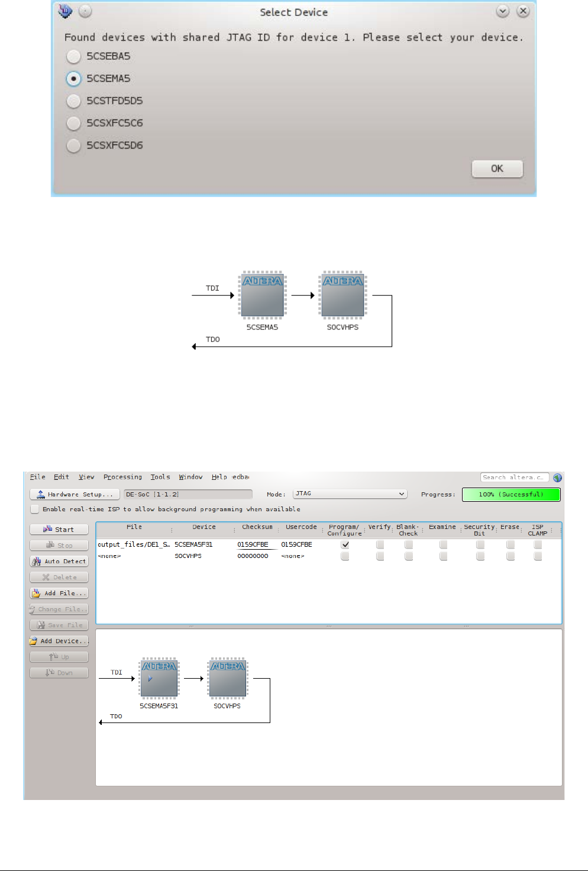Click the Search altera.com field

click(x=515, y=478)
